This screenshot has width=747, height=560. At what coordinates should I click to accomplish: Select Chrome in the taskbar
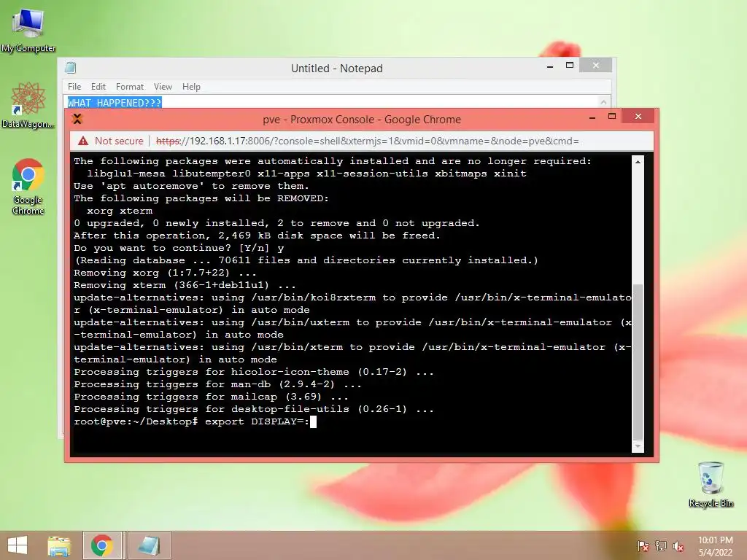[x=102, y=545]
